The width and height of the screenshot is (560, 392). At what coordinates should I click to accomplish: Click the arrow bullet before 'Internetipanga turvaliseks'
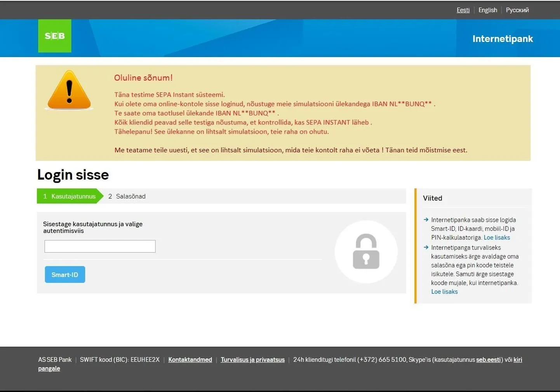[x=426, y=247]
